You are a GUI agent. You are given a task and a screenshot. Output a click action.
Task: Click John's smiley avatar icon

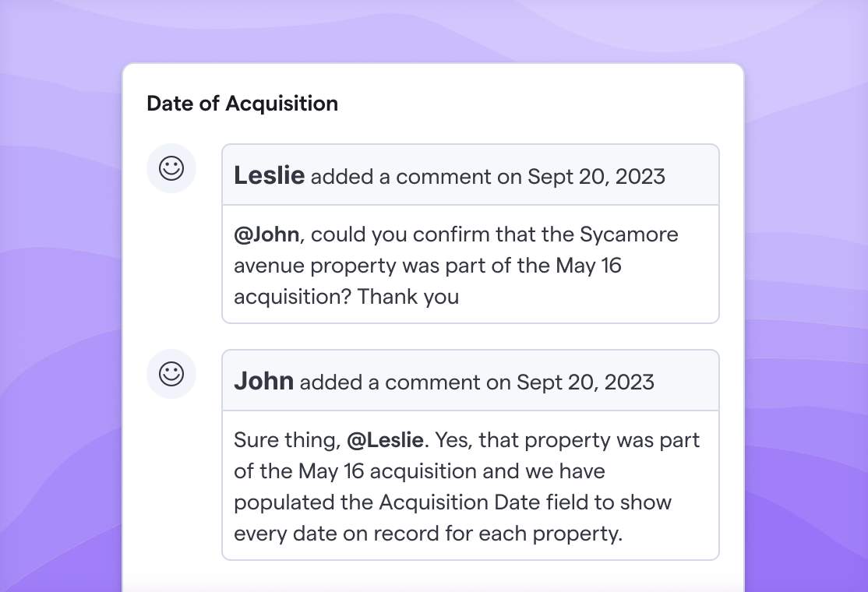click(171, 374)
